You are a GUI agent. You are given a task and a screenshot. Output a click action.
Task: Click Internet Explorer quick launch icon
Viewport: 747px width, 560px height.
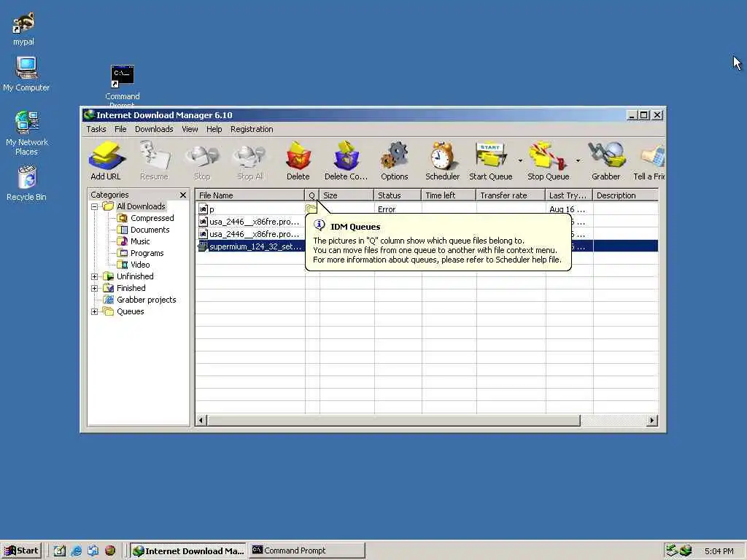pos(76,551)
